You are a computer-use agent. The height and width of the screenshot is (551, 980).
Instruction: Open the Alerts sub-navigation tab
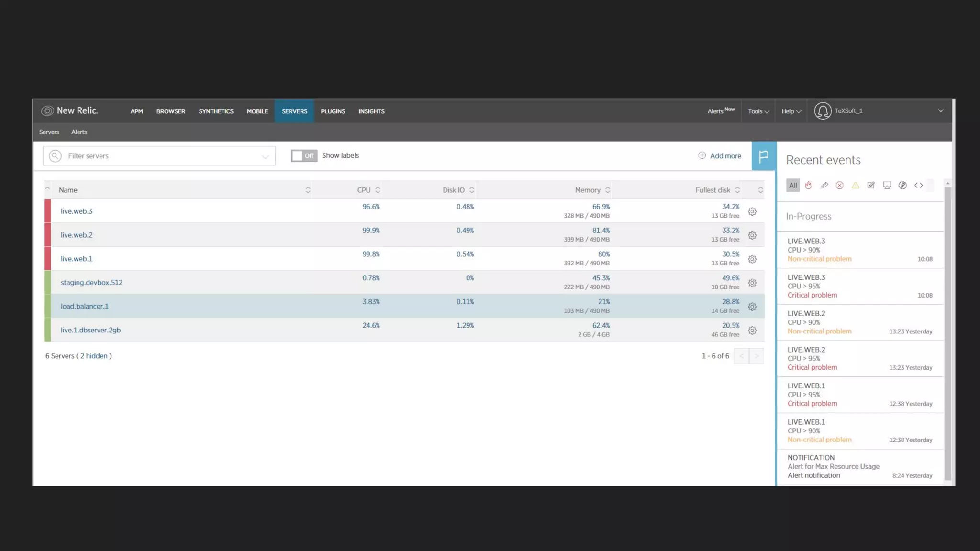pyautogui.click(x=79, y=132)
